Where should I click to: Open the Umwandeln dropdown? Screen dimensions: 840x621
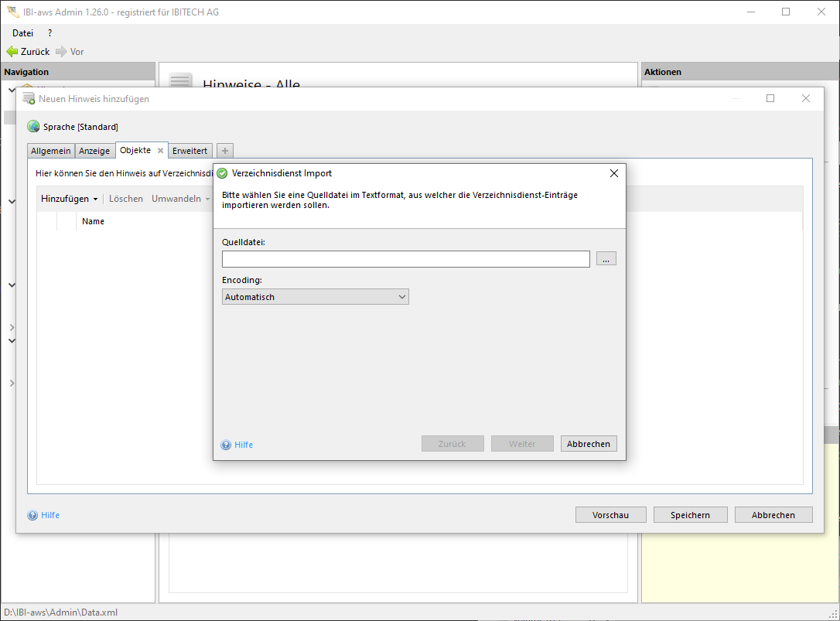[x=180, y=199]
